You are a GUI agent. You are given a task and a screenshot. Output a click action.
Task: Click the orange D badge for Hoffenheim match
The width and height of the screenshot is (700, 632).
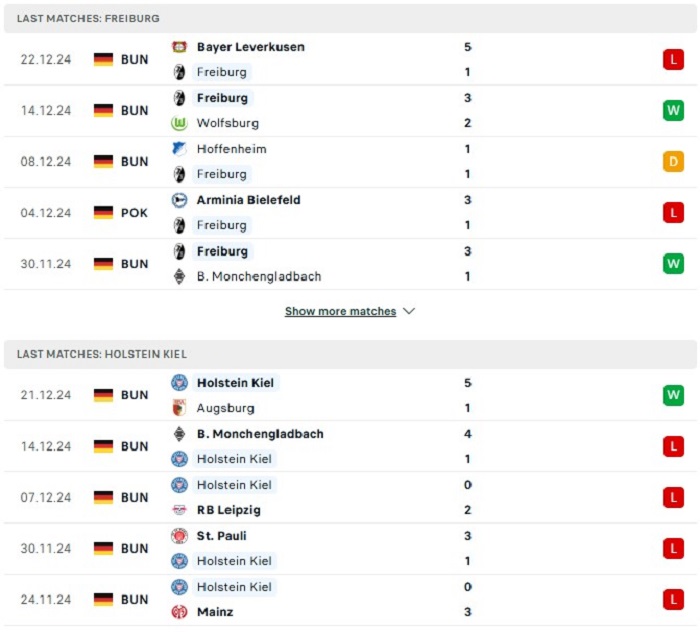673,162
